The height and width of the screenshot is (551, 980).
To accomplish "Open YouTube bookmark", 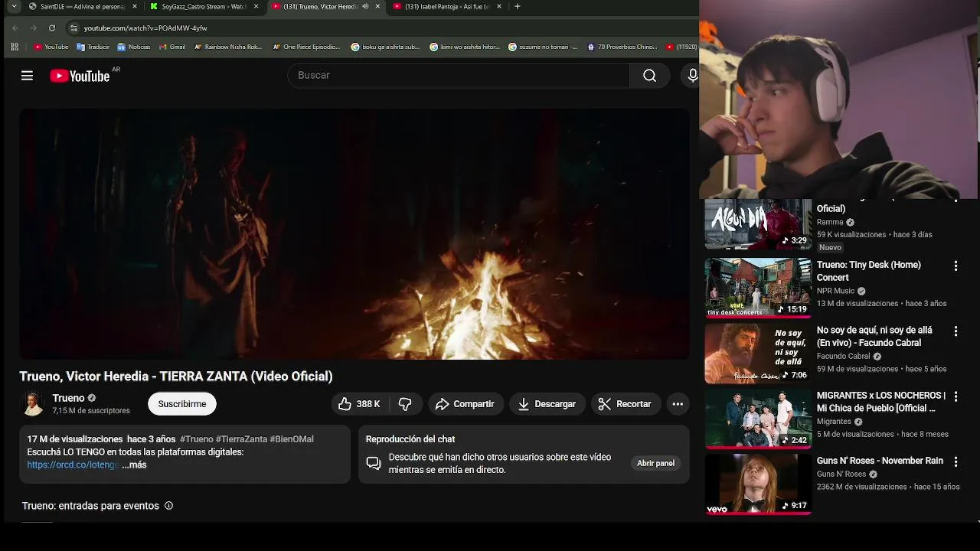I will point(51,47).
